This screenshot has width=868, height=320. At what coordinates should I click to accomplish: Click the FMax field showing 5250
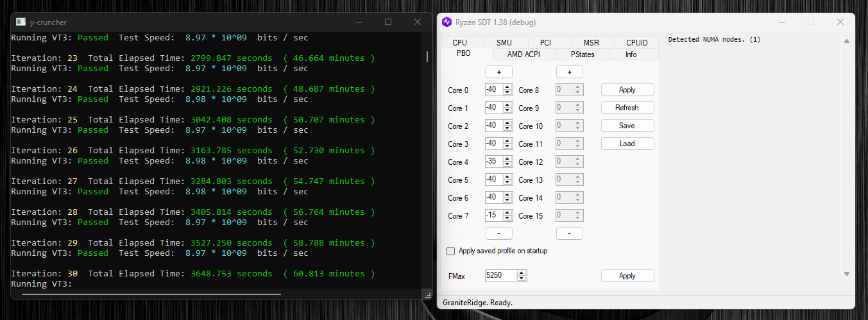(x=501, y=276)
